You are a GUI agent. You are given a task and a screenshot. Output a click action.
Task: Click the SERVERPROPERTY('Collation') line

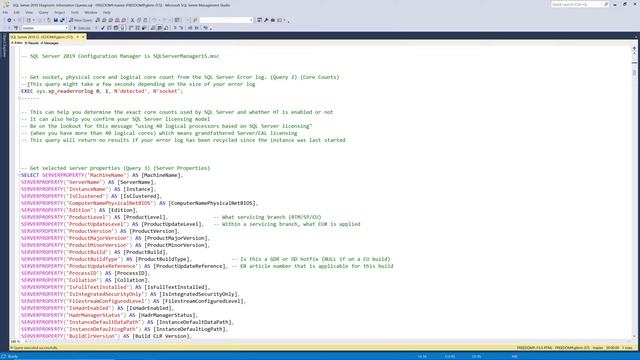pyautogui.click(x=85, y=280)
